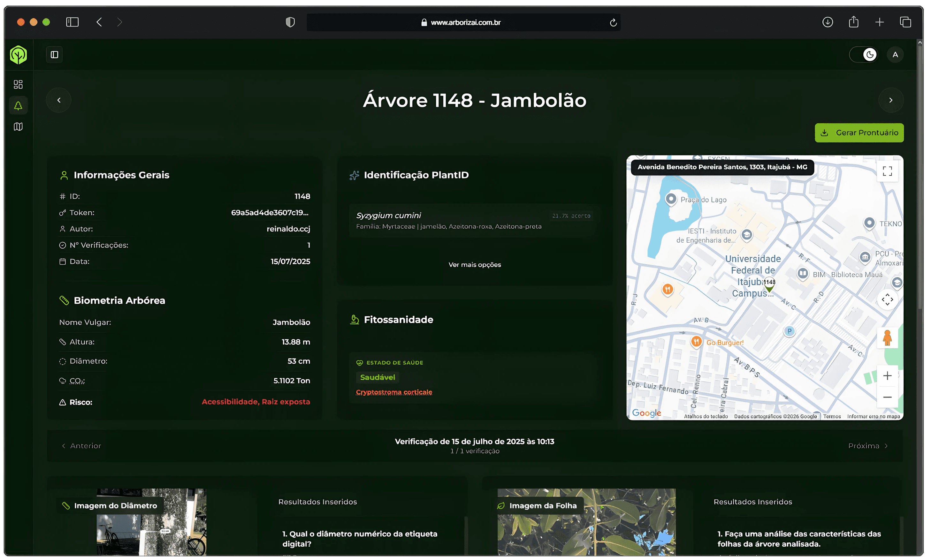Open Cryptostroma corticale link
The image size is (931, 560).
pyautogui.click(x=394, y=392)
